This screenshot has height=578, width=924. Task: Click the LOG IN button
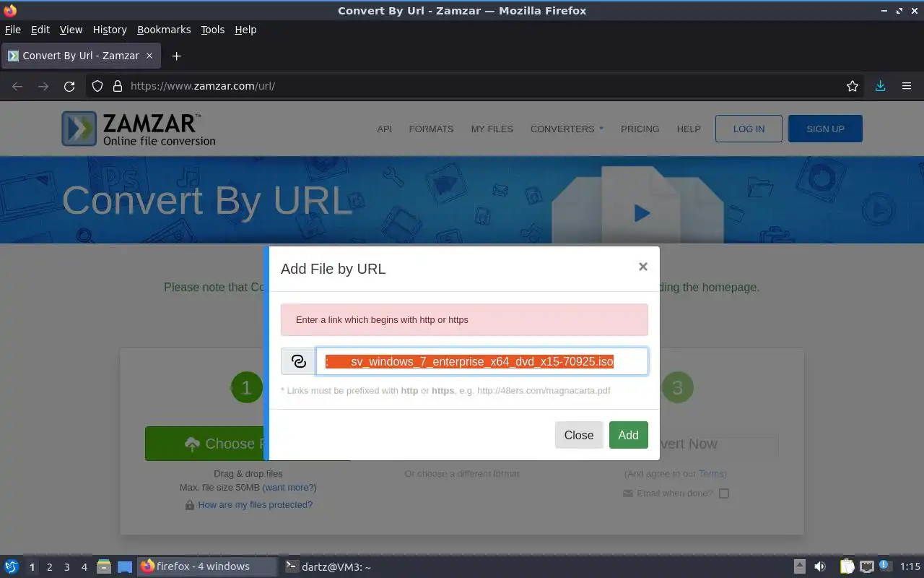(749, 129)
